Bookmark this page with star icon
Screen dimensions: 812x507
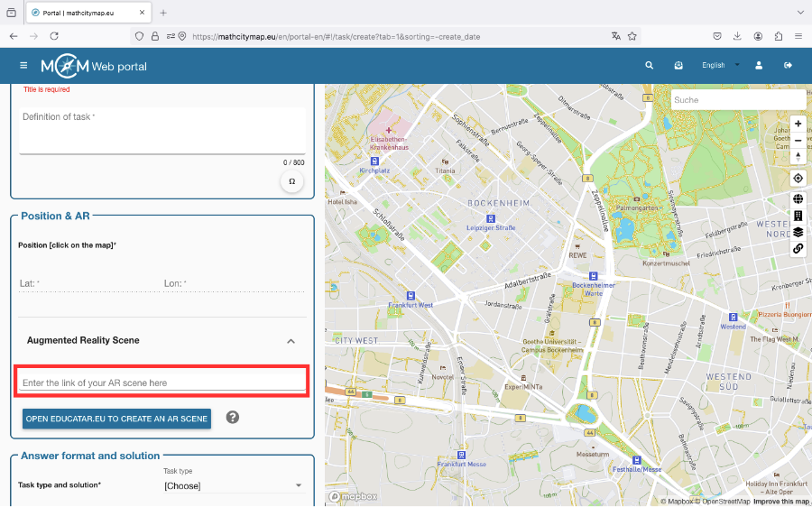point(632,36)
